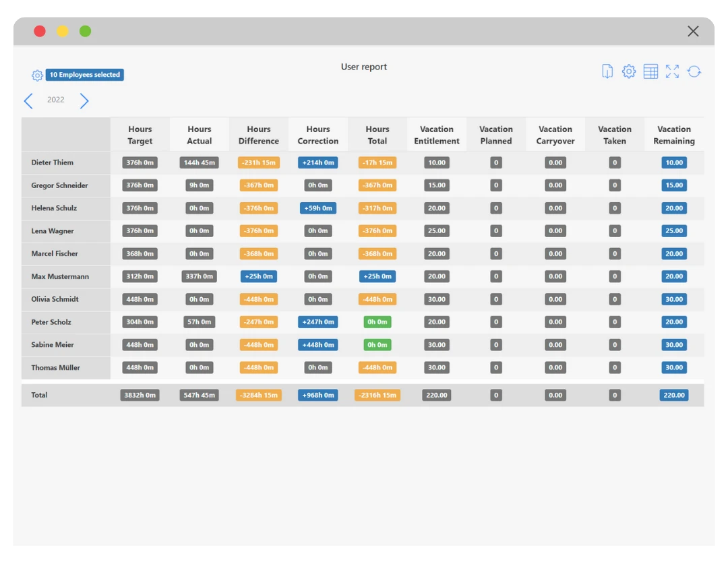Image resolution: width=728 pixels, height=562 pixels.
Task: Click the Hours Correction column header
Action: pyautogui.click(x=317, y=135)
